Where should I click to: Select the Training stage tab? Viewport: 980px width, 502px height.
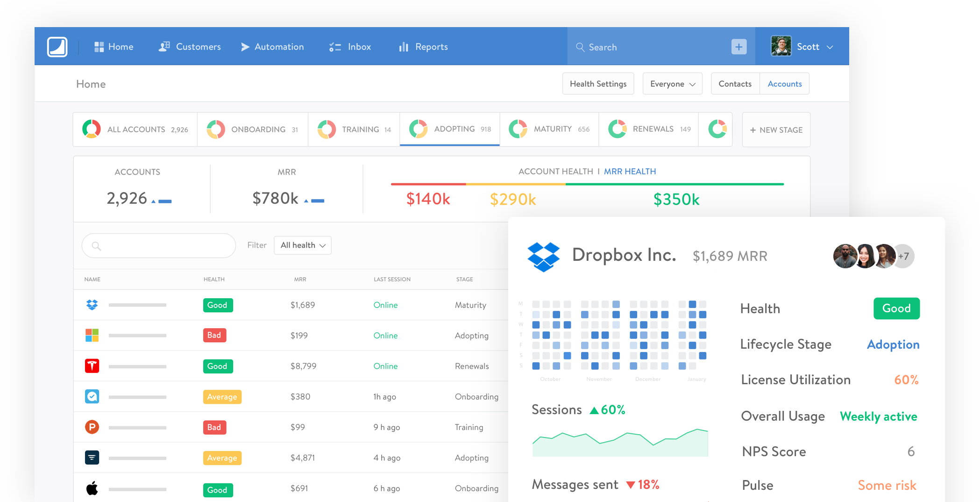coord(354,129)
